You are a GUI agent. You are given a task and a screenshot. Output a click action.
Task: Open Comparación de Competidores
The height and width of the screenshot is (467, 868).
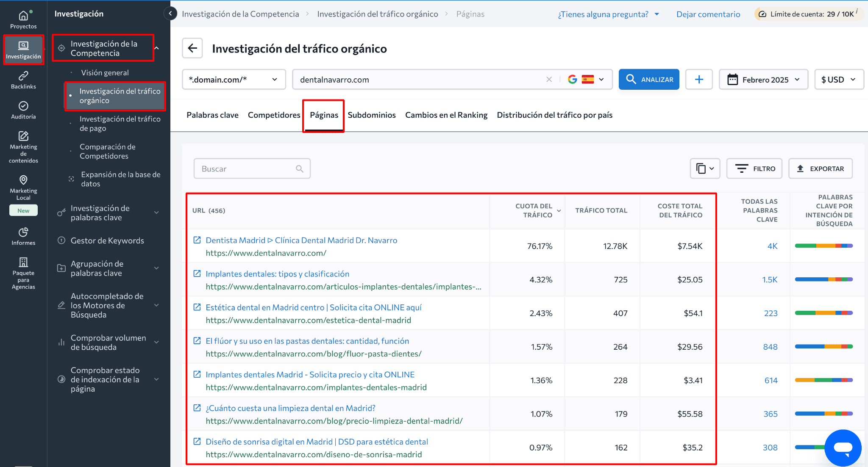108,151
